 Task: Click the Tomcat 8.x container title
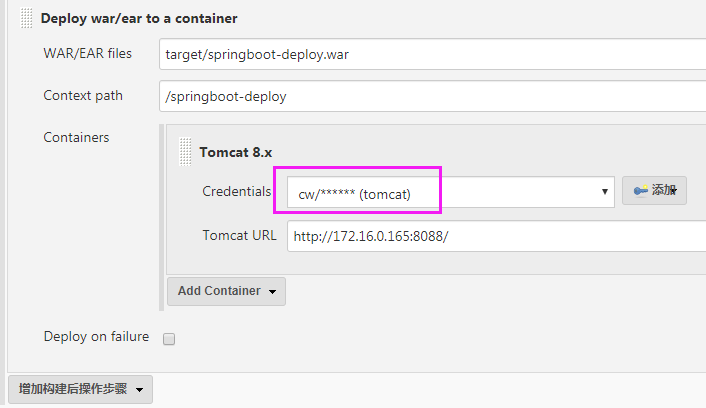pyautogui.click(x=236, y=152)
